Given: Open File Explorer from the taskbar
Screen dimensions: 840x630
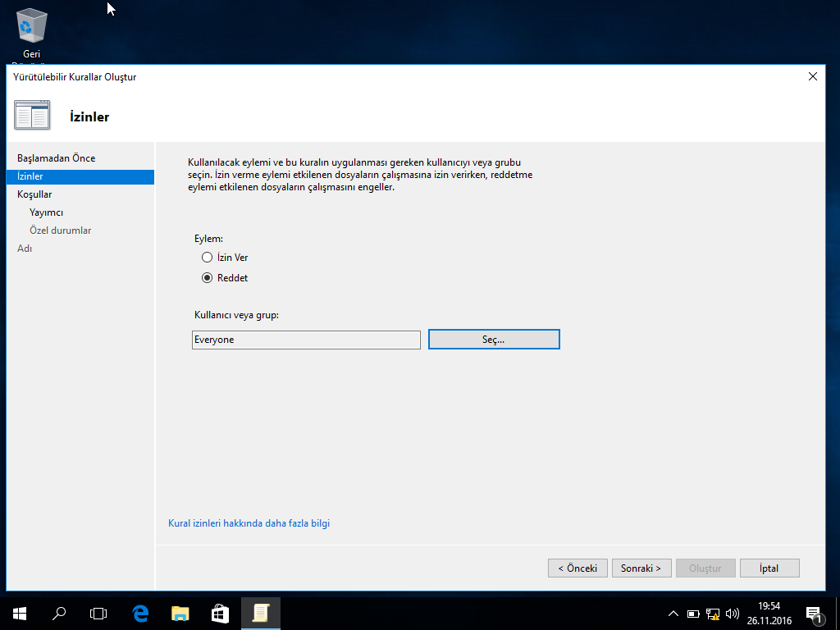Looking at the screenshot, I should point(180,613).
